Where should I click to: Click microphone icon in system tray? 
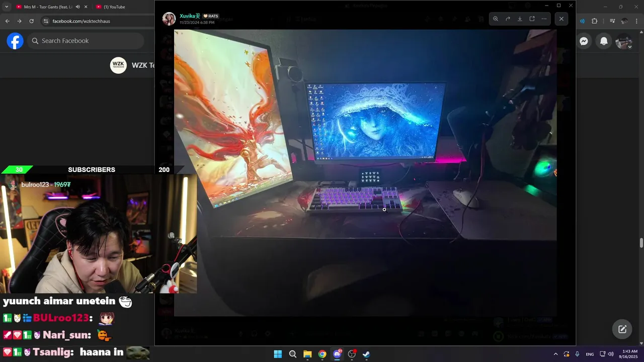coord(577,354)
